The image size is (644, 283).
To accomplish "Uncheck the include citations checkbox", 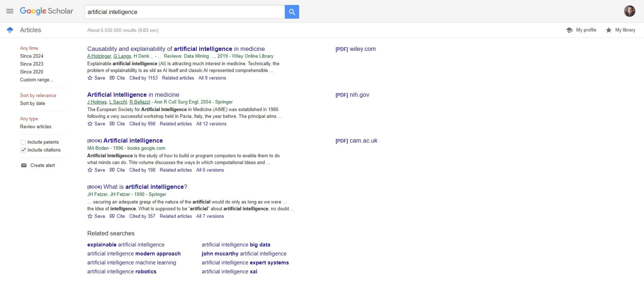I will [x=23, y=150].
